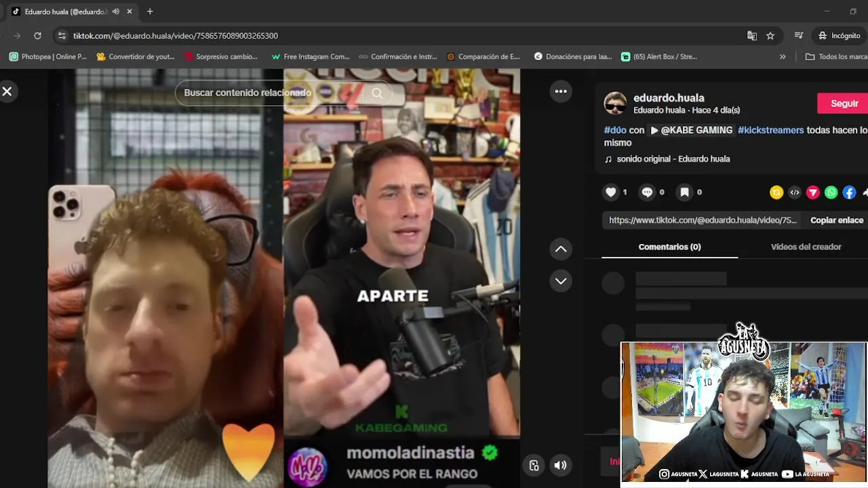The image size is (868, 488).
Task: Open the Free Instagram Com... bookmark
Action: point(310,57)
